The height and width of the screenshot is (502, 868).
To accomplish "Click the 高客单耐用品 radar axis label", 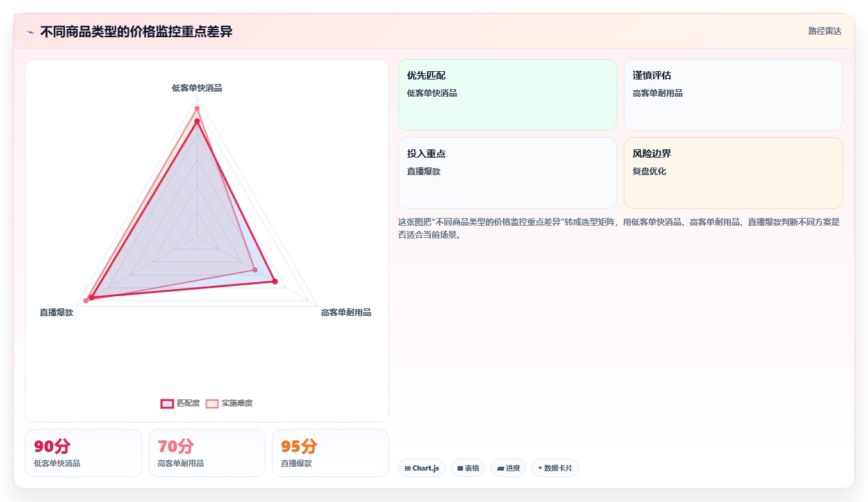I will 346,312.
